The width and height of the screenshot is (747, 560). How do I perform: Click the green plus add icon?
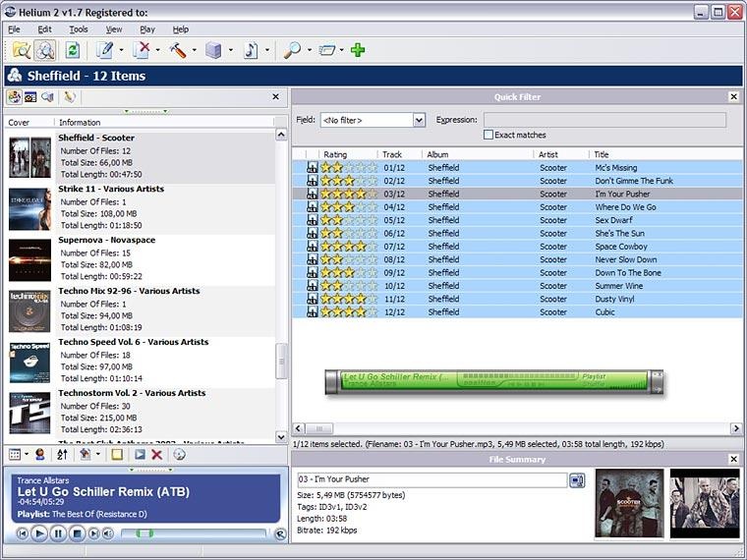coord(358,50)
